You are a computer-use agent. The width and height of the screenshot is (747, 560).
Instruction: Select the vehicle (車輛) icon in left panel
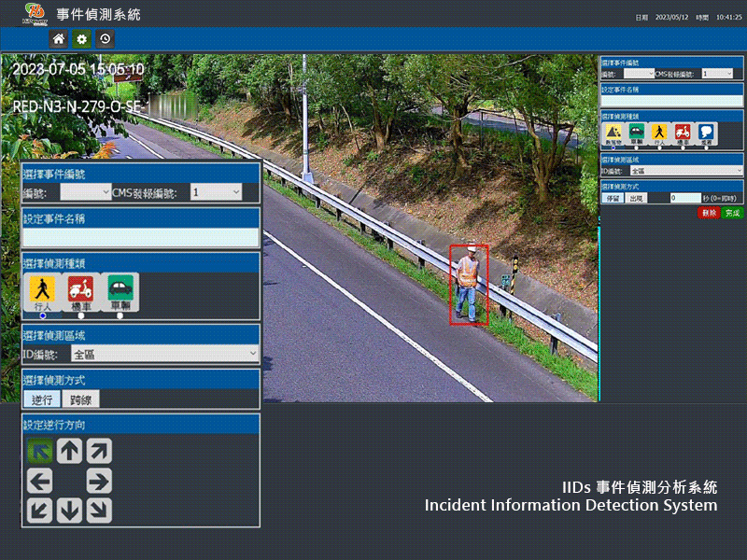[x=120, y=288]
